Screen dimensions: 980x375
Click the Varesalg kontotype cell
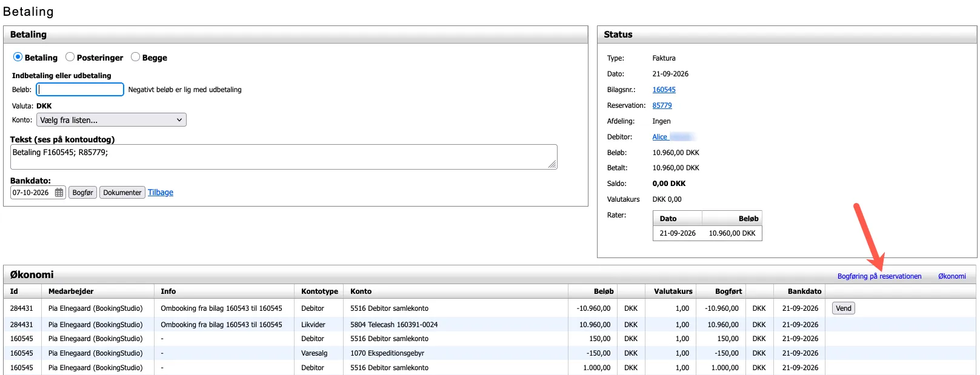(x=314, y=353)
